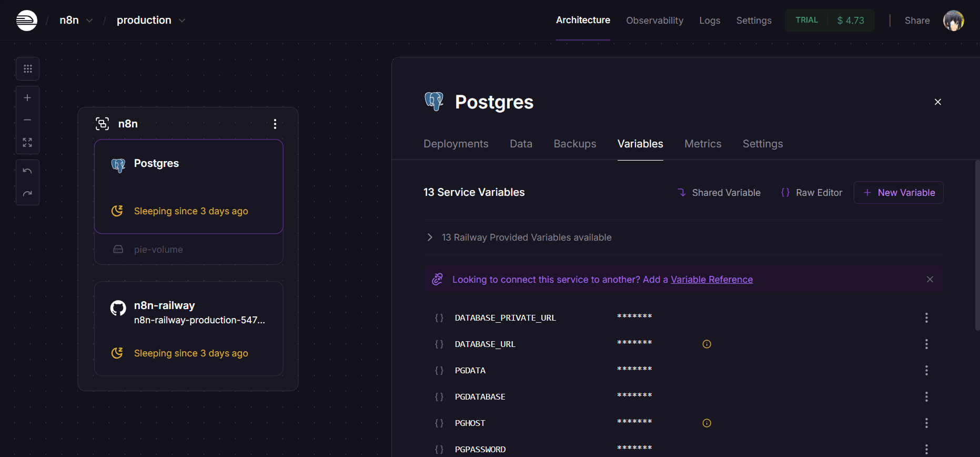Screen dimensions: 980x457
Task: Click the DATABASE_URL variable name
Action: click(485, 344)
